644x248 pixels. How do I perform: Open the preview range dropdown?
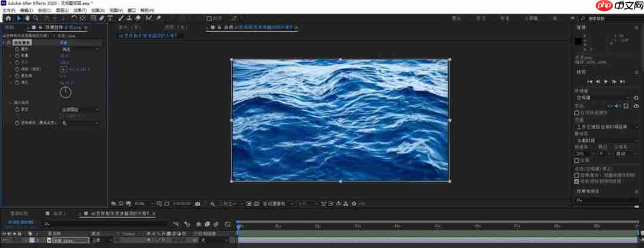(602, 126)
